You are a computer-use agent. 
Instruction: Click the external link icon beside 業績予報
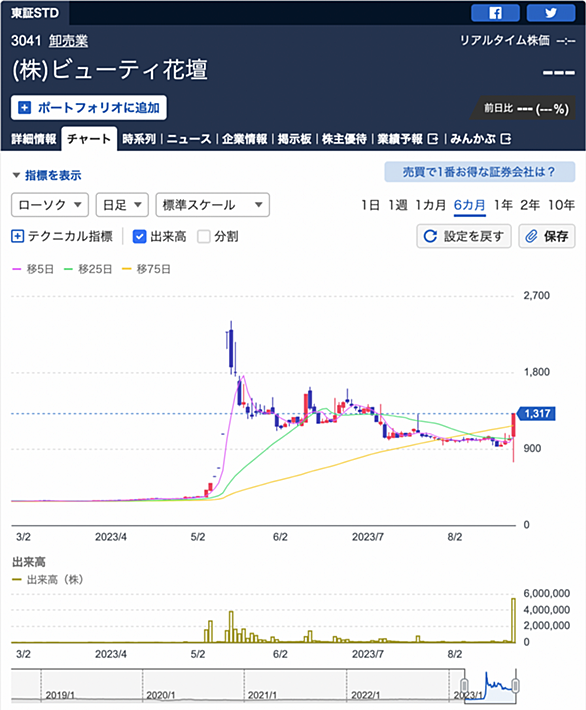coord(433,139)
